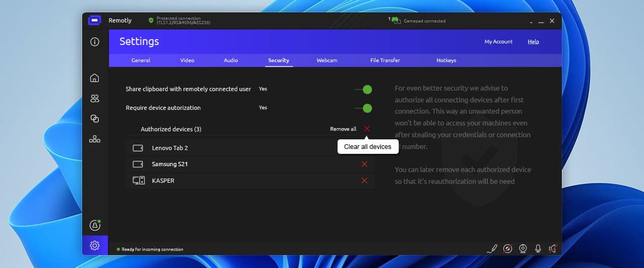Open the Video settings tab
Screen dimensions: 644x268
click(187, 61)
